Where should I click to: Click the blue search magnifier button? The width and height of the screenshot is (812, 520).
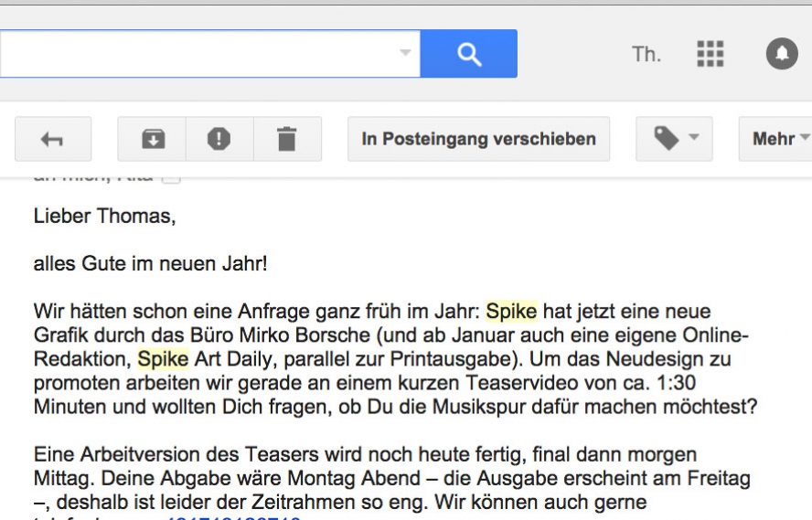coord(469,54)
